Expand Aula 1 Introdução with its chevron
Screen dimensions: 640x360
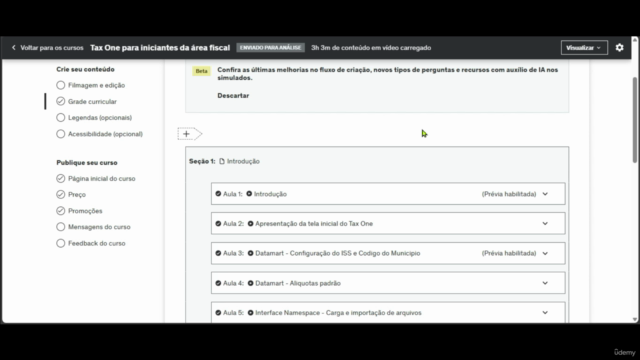tap(545, 194)
